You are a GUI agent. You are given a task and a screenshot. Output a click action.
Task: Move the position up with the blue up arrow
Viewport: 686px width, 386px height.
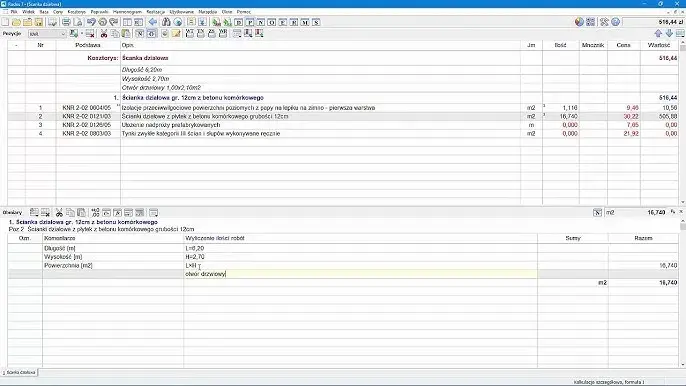[x=658, y=34]
